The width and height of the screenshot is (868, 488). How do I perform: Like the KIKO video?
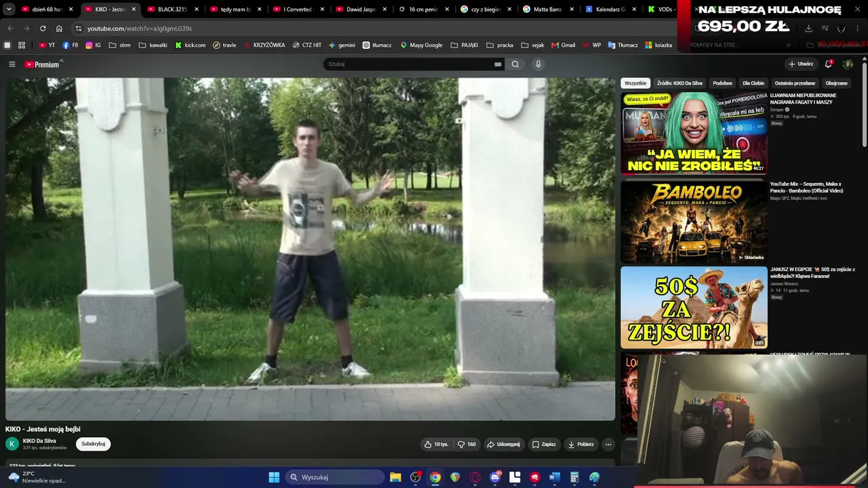coord(436,445)
